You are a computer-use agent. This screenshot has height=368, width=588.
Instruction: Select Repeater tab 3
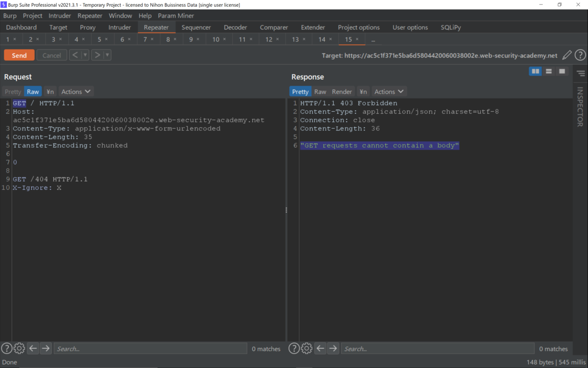(x=53, y=39)
